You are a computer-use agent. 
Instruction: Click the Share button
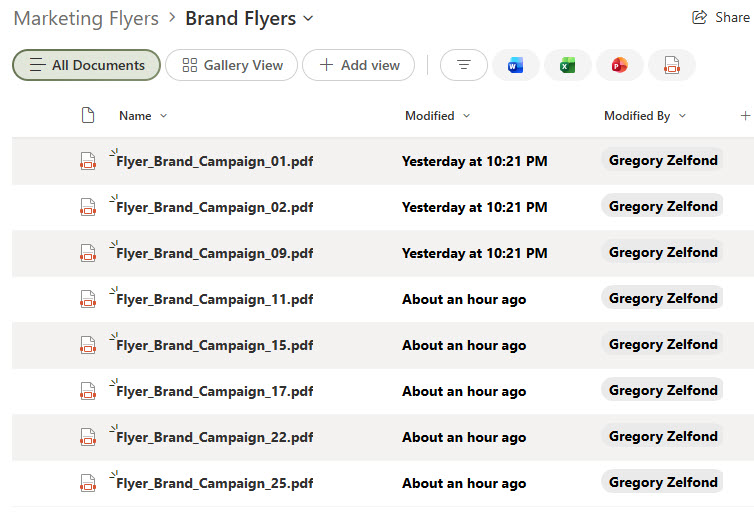(x=720, y=18)
